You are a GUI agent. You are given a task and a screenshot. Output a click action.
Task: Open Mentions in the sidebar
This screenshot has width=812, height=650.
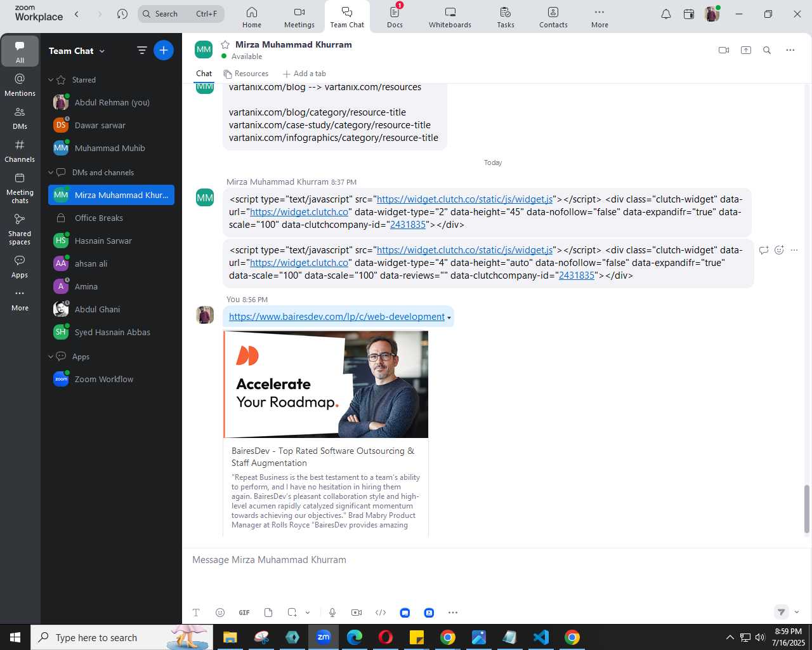[20, 85]
